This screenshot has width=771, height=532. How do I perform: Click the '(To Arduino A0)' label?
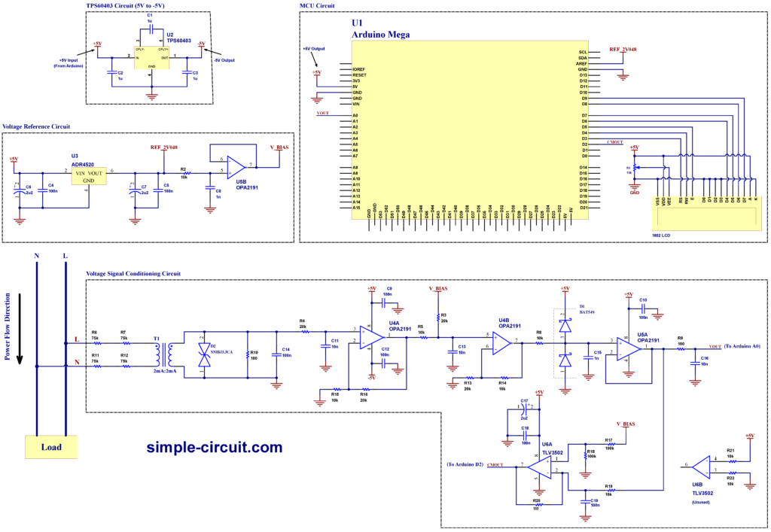click(742, 346)
